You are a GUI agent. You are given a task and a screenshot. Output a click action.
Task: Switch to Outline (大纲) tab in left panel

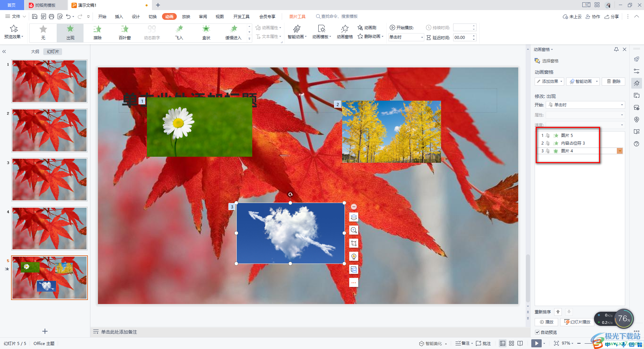click(x=35, y=52)
